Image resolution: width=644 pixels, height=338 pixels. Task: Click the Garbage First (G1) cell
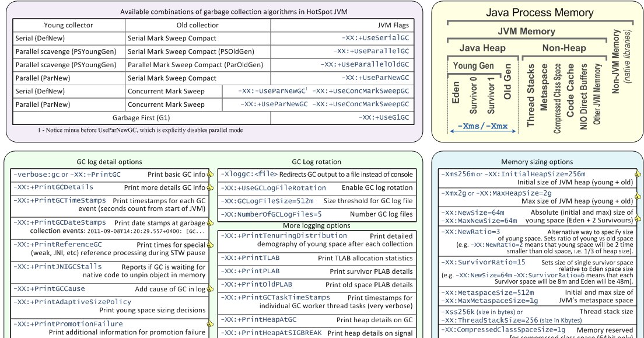click(141, 117)
